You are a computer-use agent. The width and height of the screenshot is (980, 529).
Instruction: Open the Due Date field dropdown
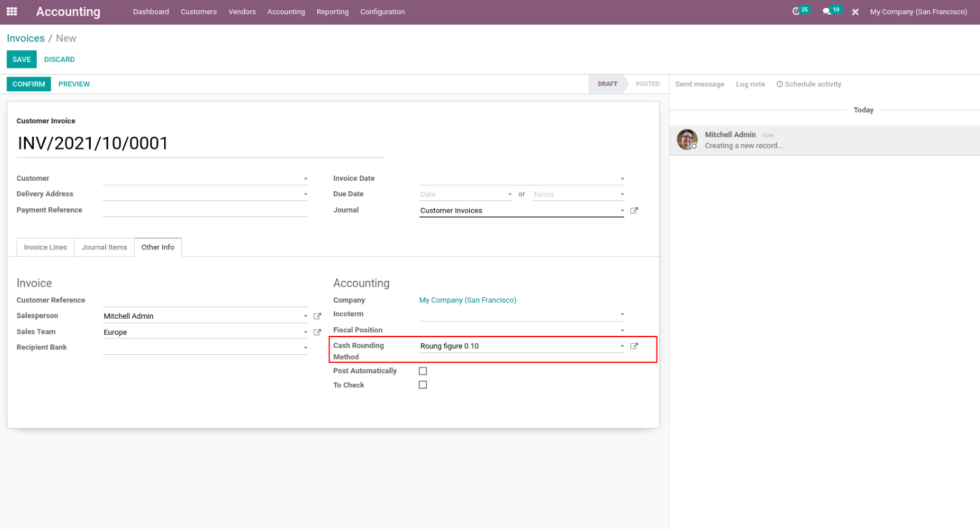tap(510, 194)
